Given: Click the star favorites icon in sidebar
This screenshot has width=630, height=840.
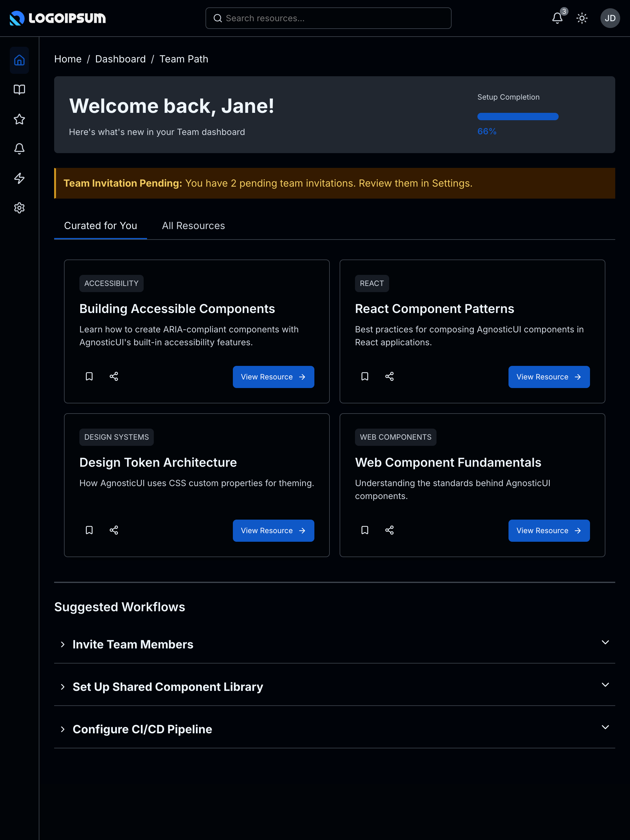Looking at the screenshot, I should (19, 119).
